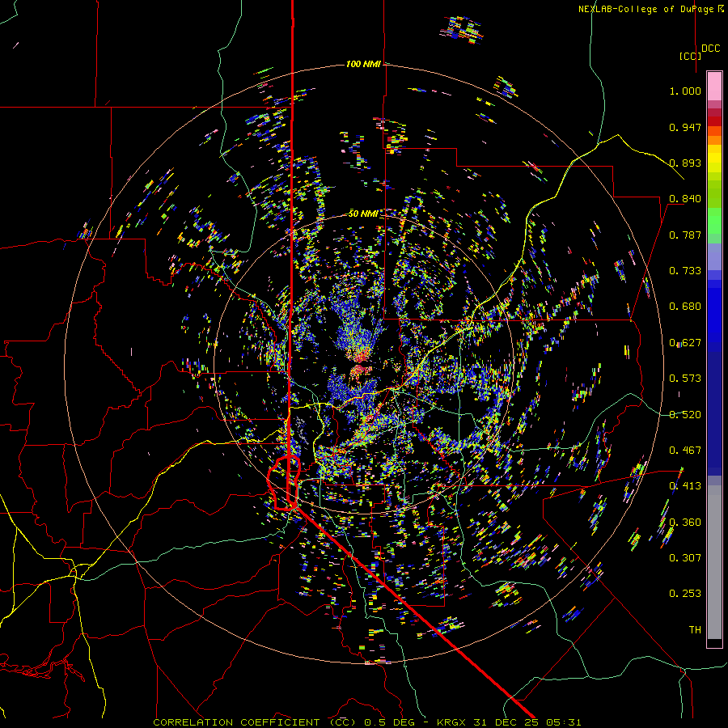Image resolution: width=728 pixels, height=728 pixels.
Task: Click the 0.253 legend value
Action: pos(685,594)
